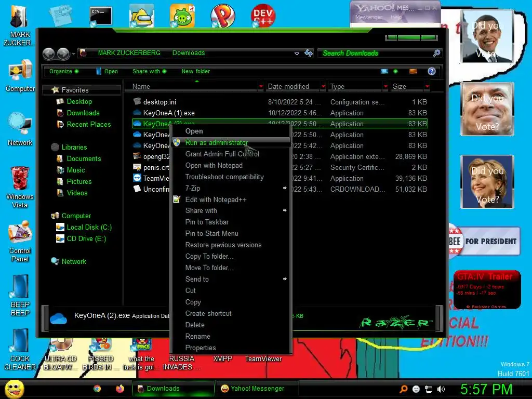Open the Name column filter dropdown

tap(261, 87)
